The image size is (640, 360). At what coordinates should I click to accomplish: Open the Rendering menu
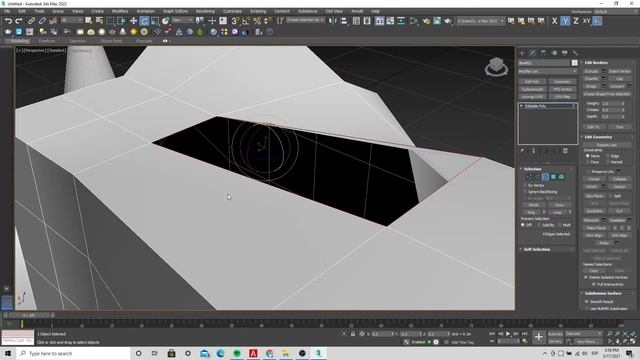pyautogui.click(x=205, y=11)
